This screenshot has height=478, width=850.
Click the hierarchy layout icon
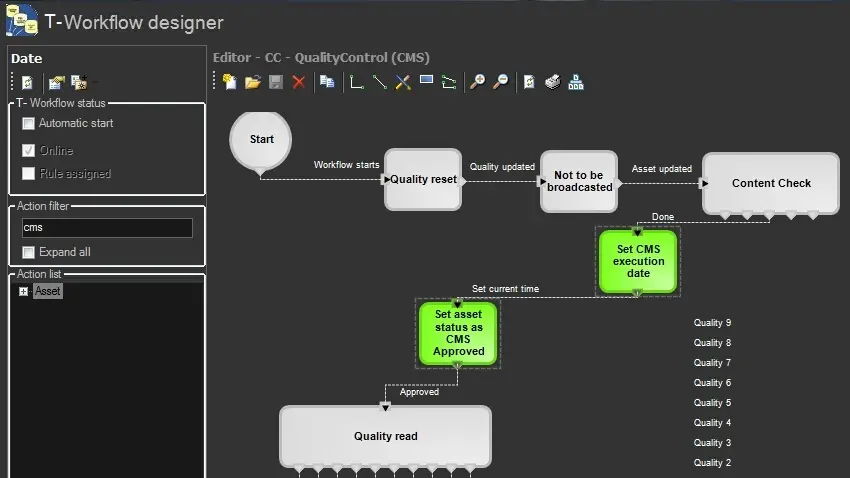tap(576, 82)
